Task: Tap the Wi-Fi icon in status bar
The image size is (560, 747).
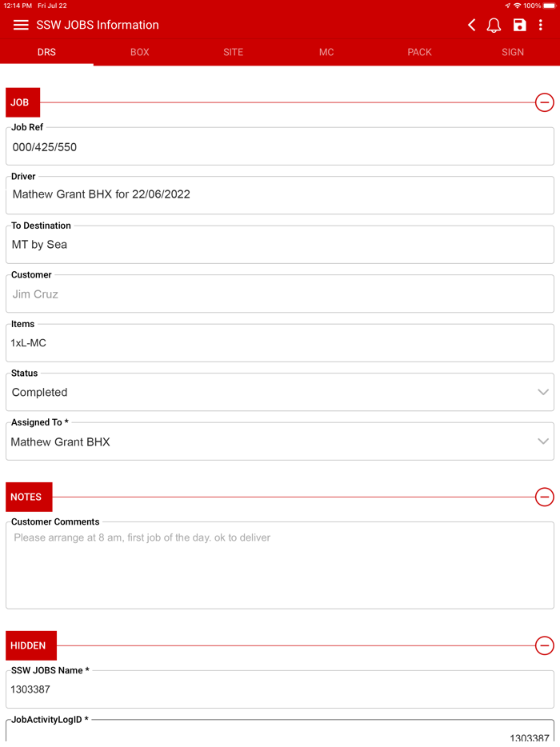Action: pos(517,6)
